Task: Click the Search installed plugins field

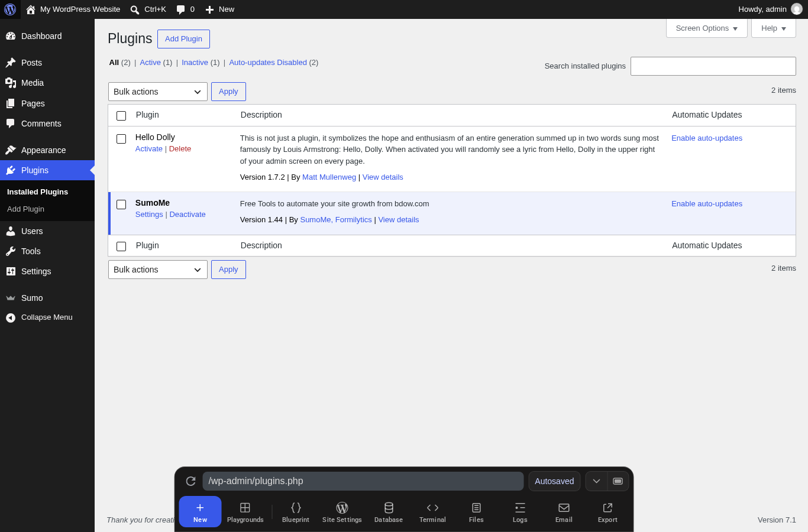Action: pyautogui.click(x=713, y=66)
